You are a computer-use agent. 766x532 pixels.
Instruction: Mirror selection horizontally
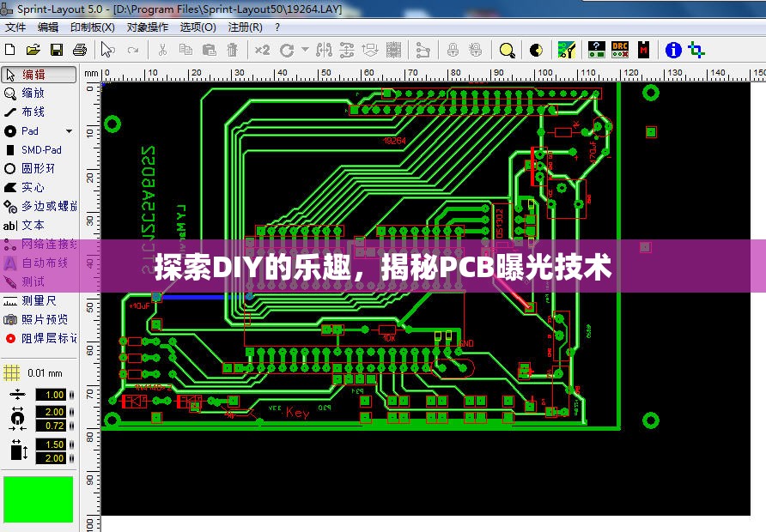click(x=324, y=50)
